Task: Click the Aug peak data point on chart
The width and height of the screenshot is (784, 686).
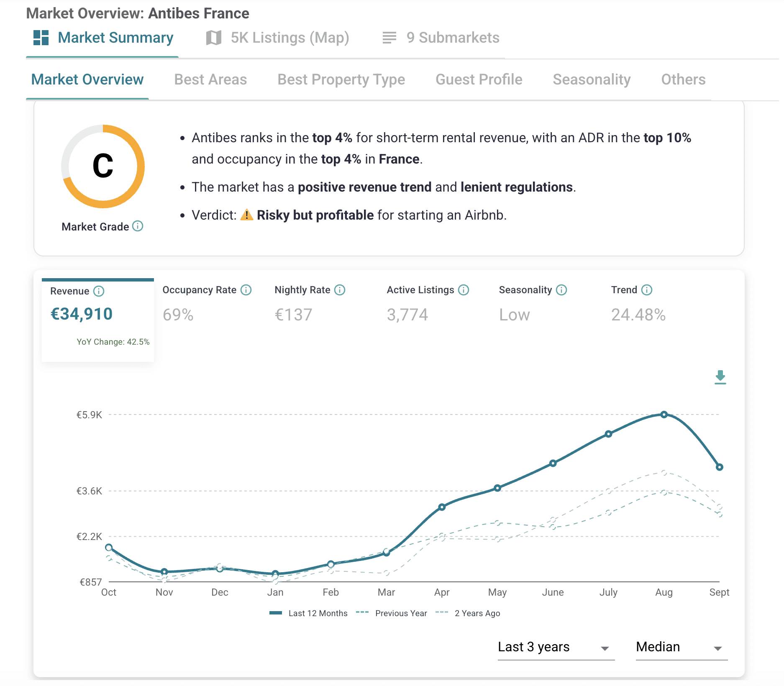Action: pyautogui.click(x=664, y=415)
